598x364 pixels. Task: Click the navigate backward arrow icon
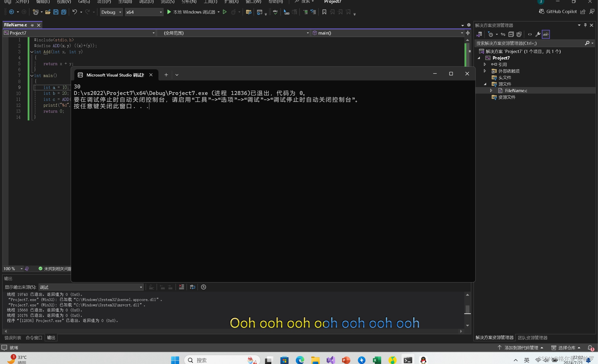(11, 12)
